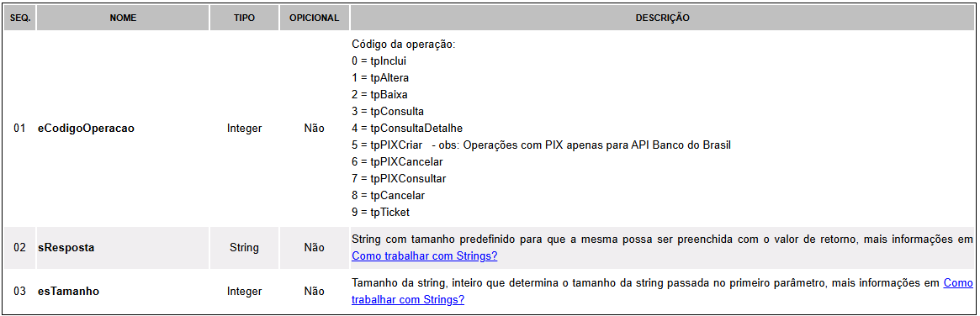Click the '7 = tpPIXConsultar' line
980x316 pixels.
400,179
